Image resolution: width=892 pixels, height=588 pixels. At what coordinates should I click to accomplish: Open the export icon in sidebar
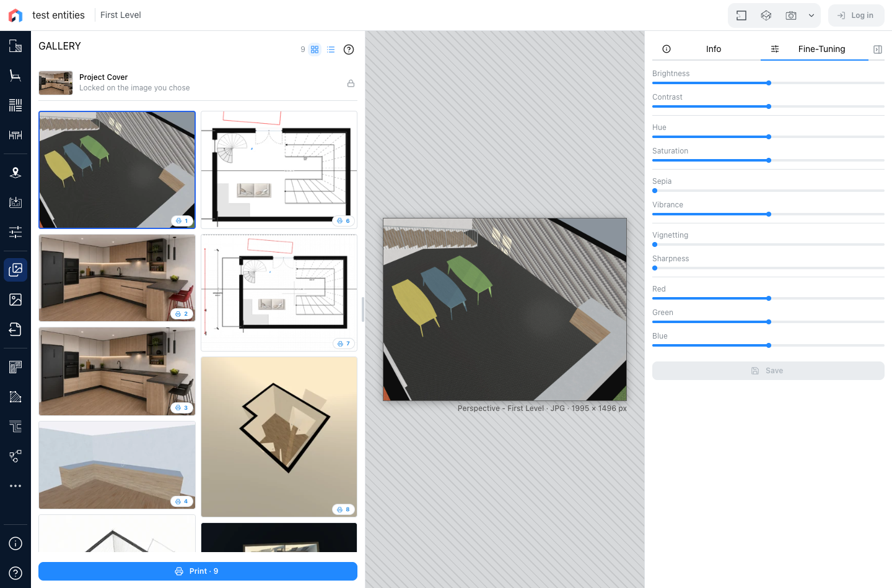point(15,329)
